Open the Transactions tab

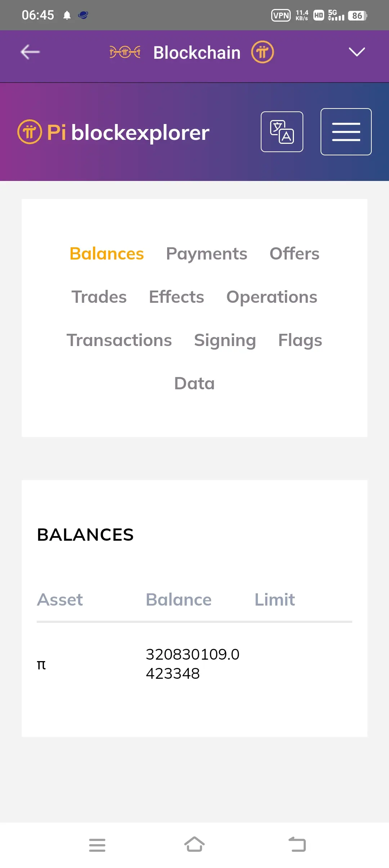click(119, 340)
